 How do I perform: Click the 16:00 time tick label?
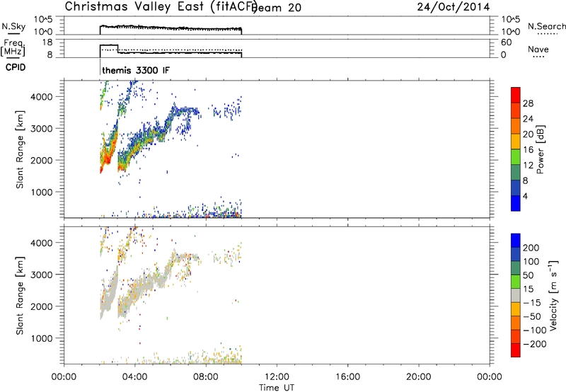(347, 377)
